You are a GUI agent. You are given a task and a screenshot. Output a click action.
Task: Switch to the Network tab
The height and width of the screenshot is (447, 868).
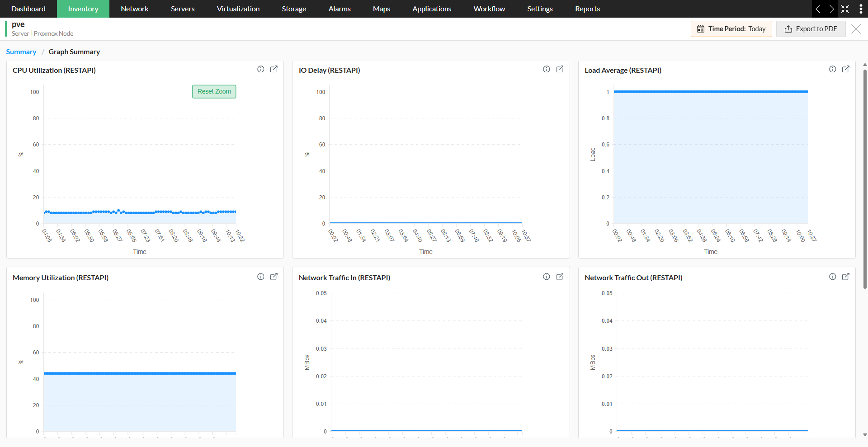coord(135,9)
